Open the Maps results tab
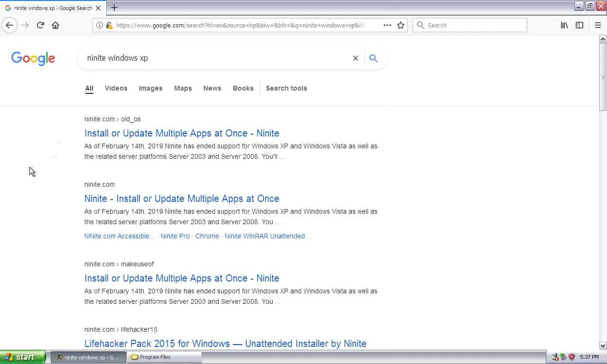This screenshot has height=364, width=607. pos(183,88)
